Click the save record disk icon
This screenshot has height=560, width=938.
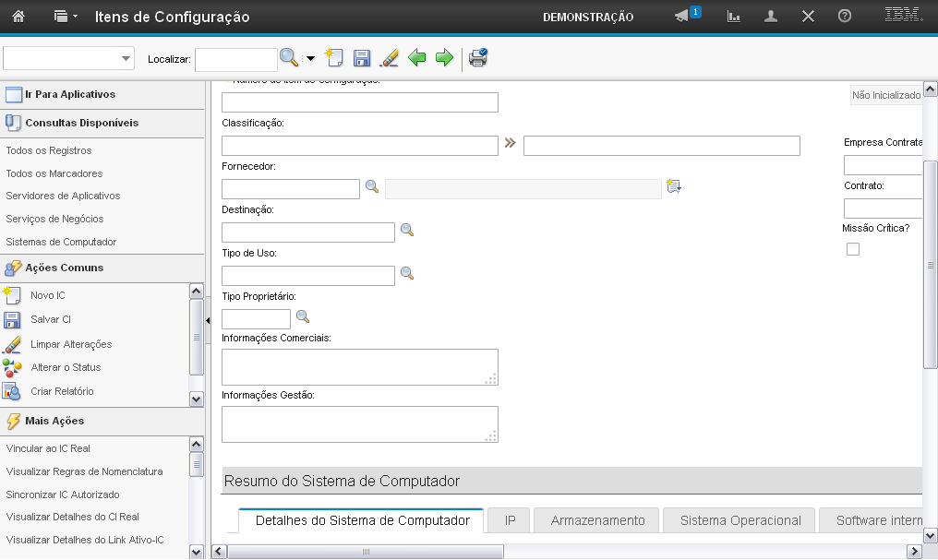tap(362, 58)
